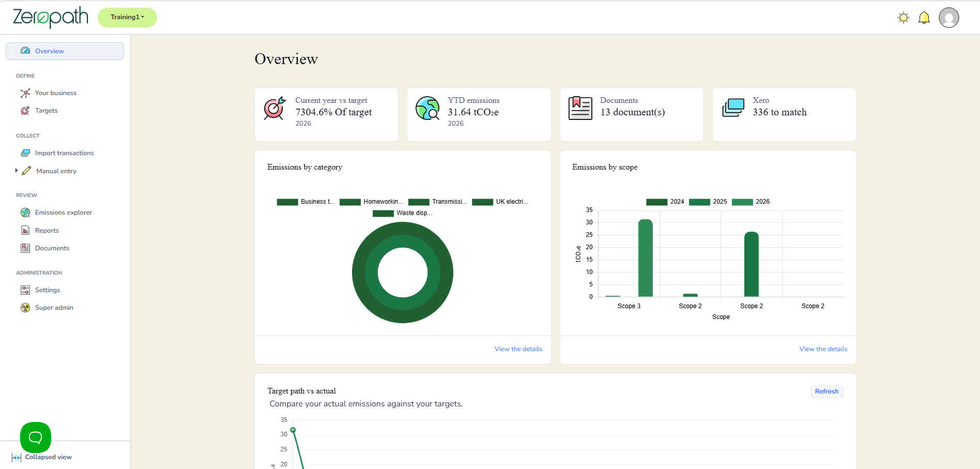Toggle the light/dark theme sun icon
The height and width of the screenshot is (469, 980).
click(904, 18)
